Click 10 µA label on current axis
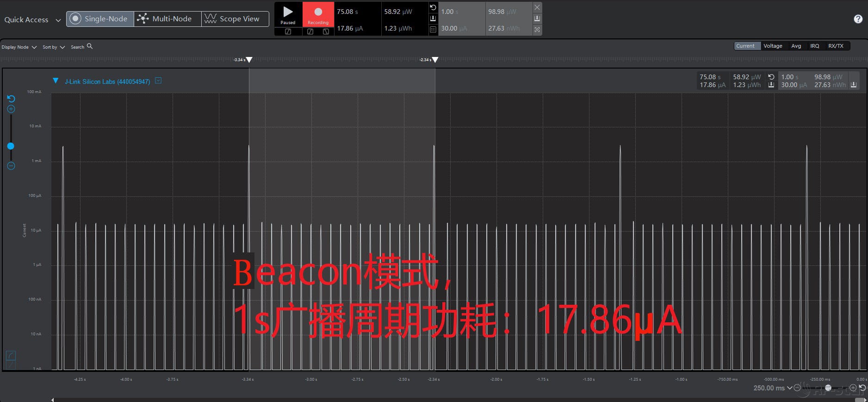 pyautogui.click(x=36, y=230)
